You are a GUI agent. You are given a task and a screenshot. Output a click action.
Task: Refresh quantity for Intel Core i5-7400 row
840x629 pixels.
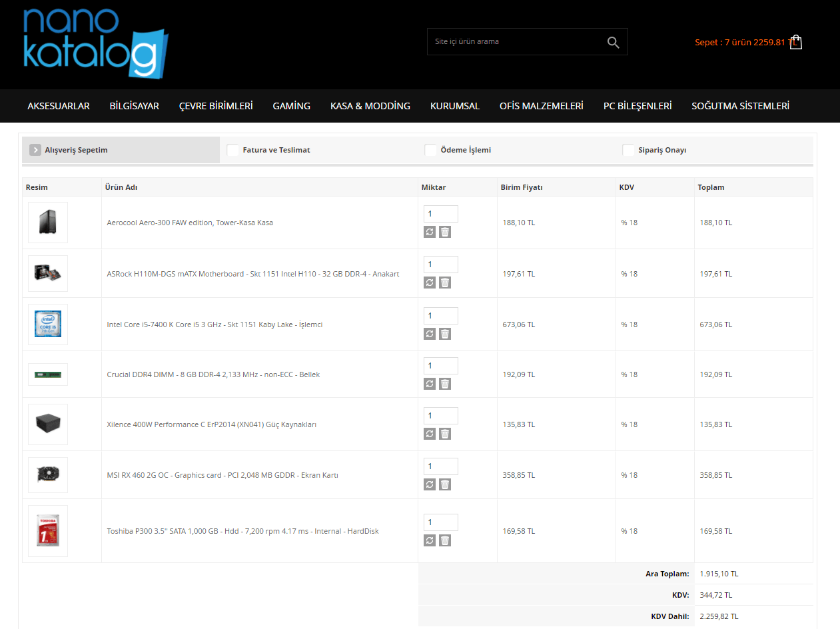[x=430, y=334]
